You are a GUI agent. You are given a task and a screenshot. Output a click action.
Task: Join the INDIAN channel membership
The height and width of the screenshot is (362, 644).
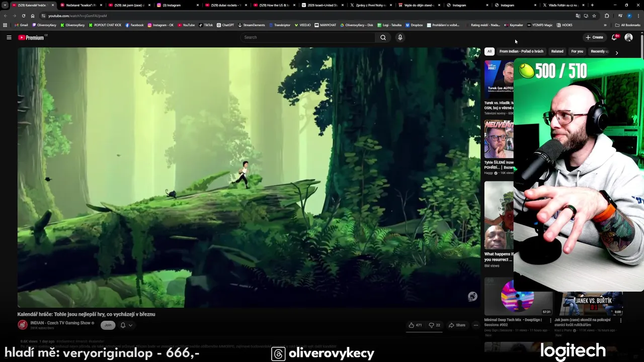[108, 325]
